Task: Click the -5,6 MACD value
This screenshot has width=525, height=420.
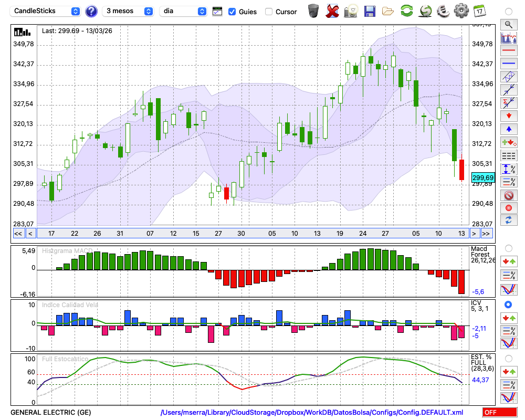Action: click(478, 292)
